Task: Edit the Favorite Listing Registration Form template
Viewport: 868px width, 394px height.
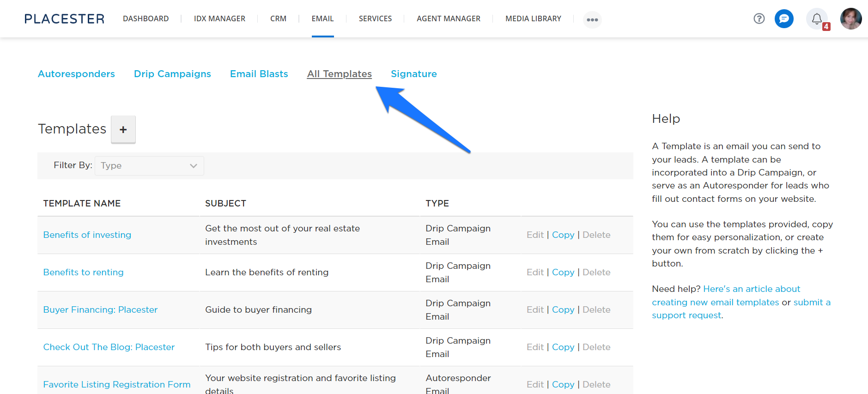Action: 535,384
